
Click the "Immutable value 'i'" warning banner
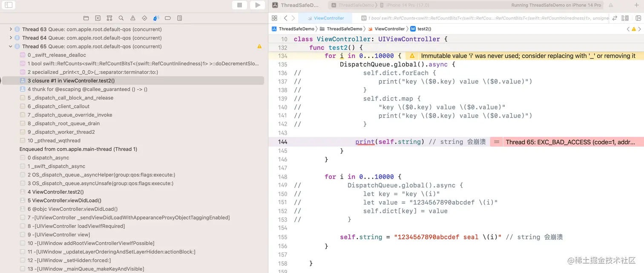point(524,56)
